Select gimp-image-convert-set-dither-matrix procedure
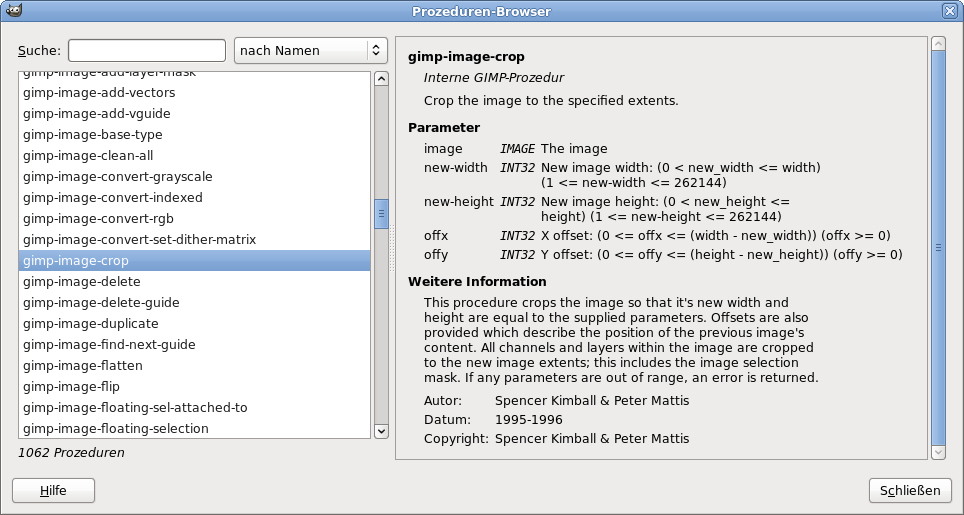Viewport: 964px width, 515px height. point(194,239)
